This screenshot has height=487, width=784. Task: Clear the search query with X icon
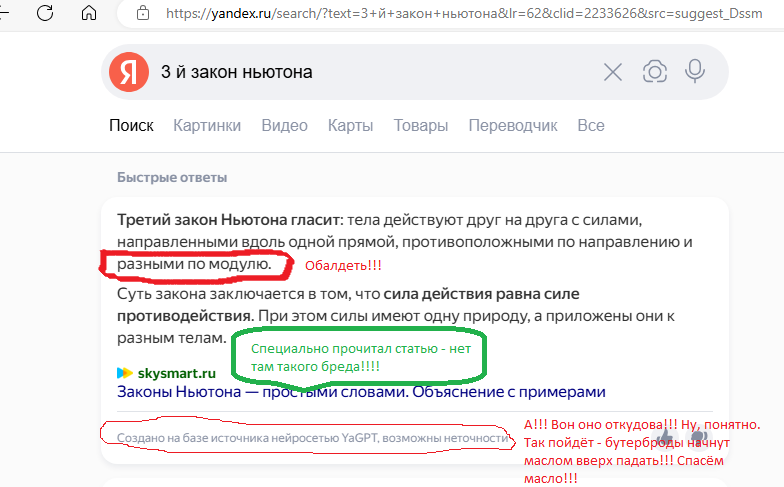pyautogui.click(x=612, y=72)
